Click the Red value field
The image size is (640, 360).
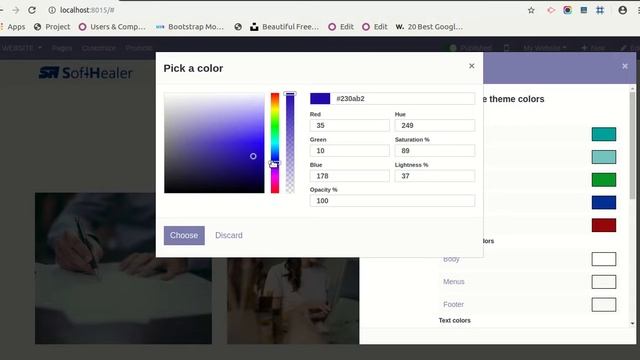point(350,125)
